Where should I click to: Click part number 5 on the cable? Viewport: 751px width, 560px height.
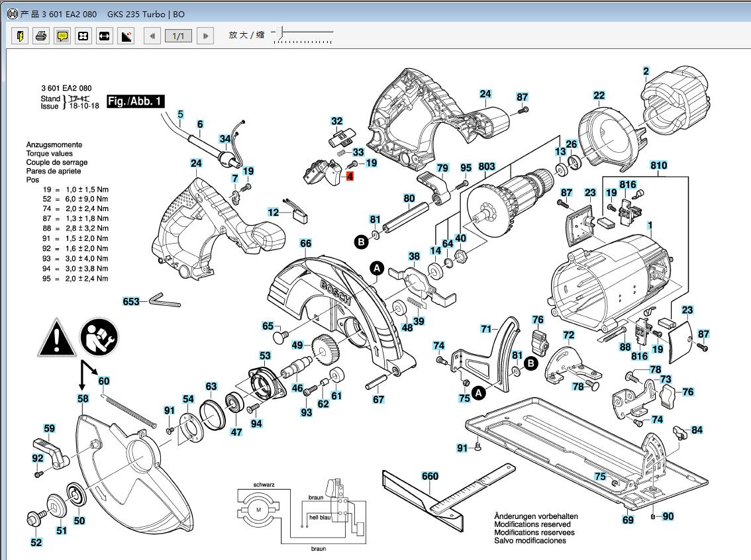point(181,115)
